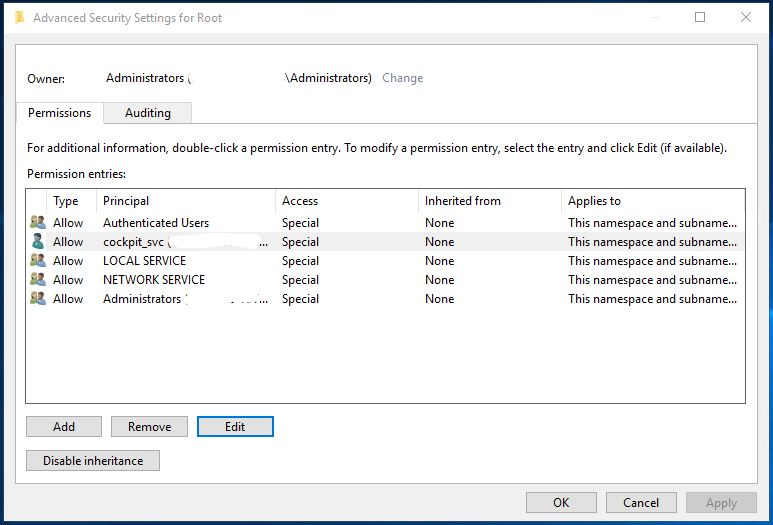Screen dimensions: 773x525
Task: Click Allow in LOCAL SERVICE row
Action: tap(68, 261)
